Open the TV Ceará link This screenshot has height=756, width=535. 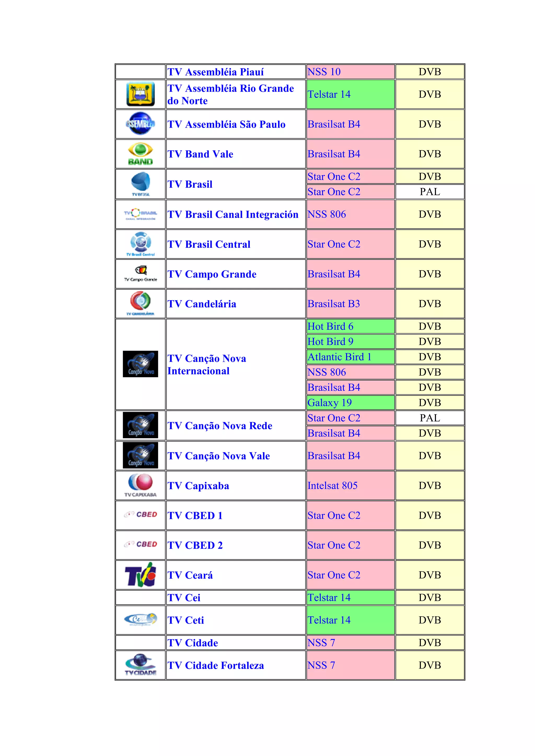190,575
